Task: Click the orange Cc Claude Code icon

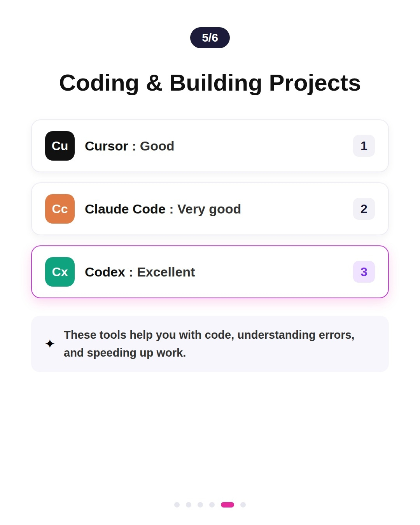Action: point(60,209)
